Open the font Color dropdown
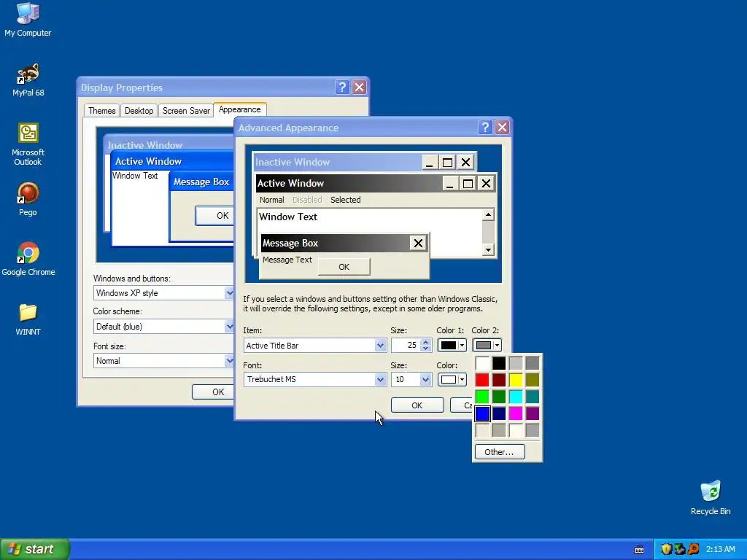Image resolution: width=747 pixels, height=560 pixels. tap(452, 379)
